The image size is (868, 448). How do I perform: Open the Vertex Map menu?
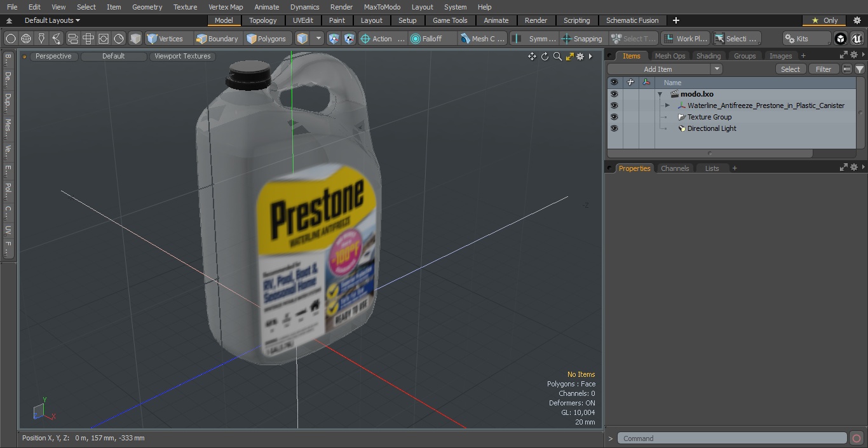pos(226,7)
